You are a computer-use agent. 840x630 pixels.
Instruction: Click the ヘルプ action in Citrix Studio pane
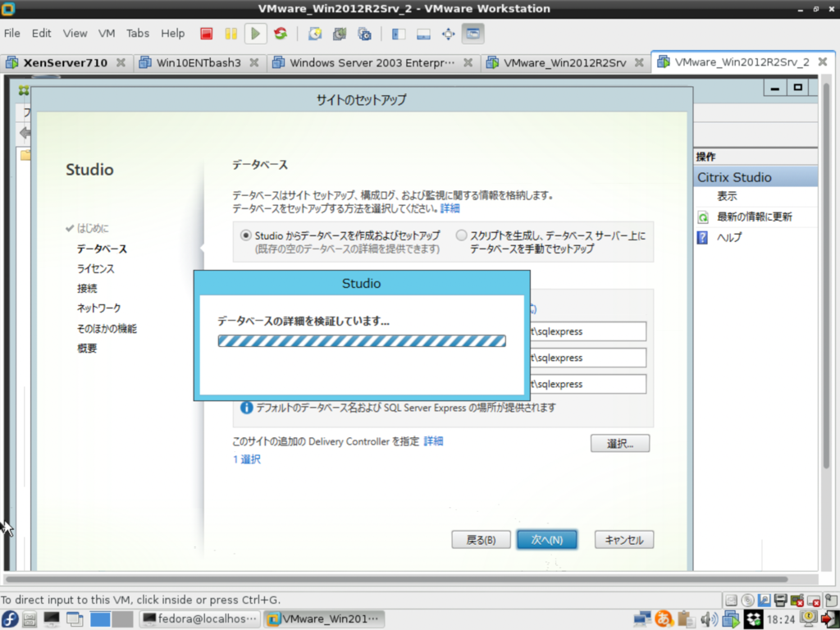(729, 237)
